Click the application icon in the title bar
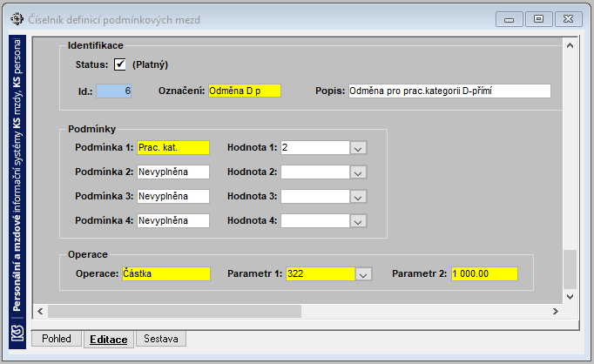 [17, 19]
